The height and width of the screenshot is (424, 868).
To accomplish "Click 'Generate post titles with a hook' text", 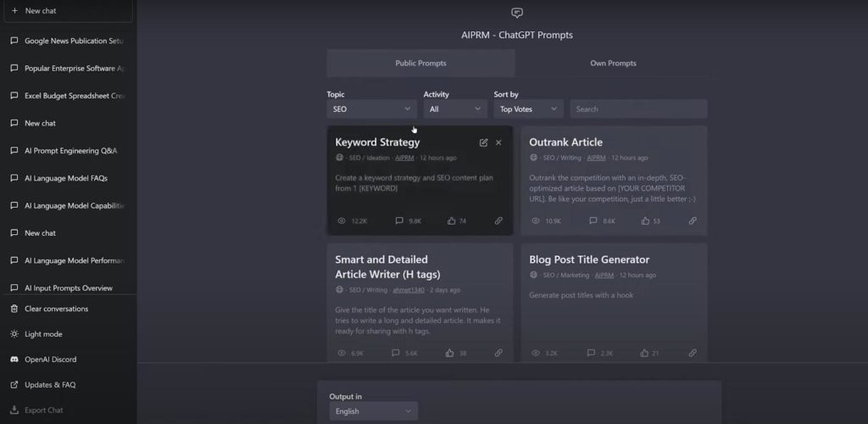I will tap(581, 296).
